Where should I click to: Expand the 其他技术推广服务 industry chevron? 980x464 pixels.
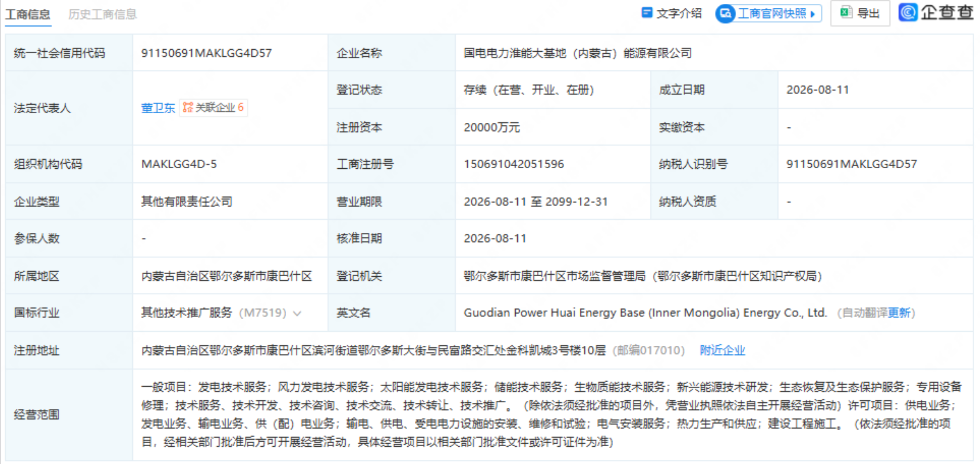(297, 313)
